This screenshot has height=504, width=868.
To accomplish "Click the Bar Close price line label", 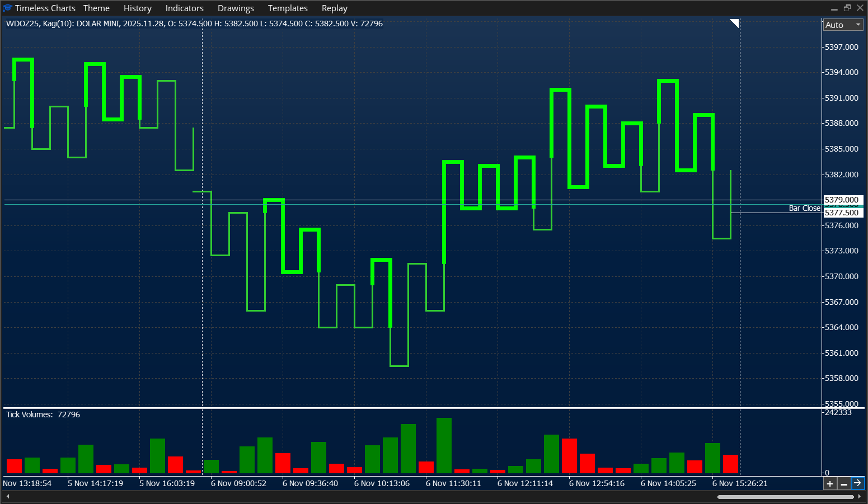I will pyautogui.click(x=804, y=208).
